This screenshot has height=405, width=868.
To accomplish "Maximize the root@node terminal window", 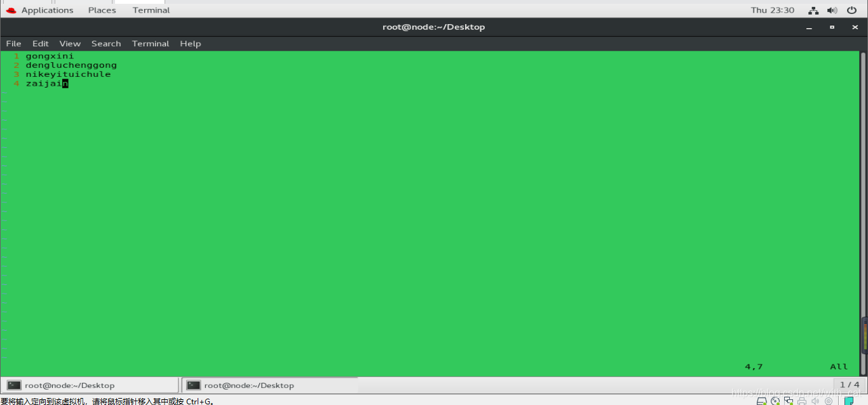I will coord(832,27).
